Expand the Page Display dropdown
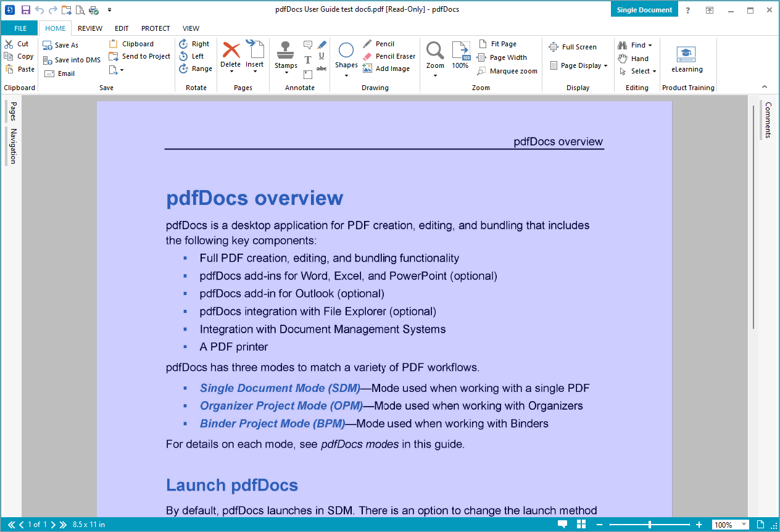 579,65
